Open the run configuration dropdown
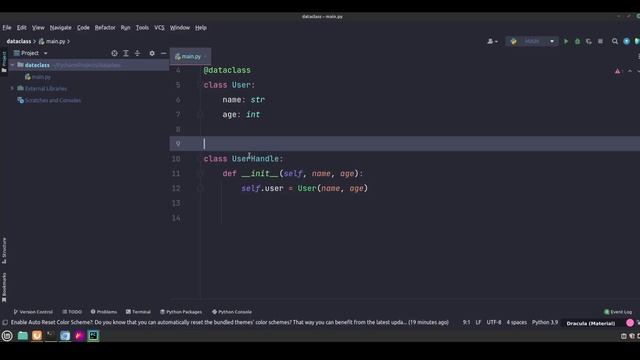This screenshot has width=640, height=360. tap(532, 41)
